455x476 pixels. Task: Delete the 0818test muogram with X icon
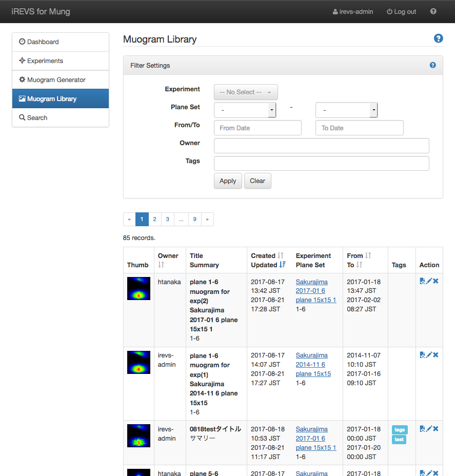pyautogui.click(x=436, y=428)
